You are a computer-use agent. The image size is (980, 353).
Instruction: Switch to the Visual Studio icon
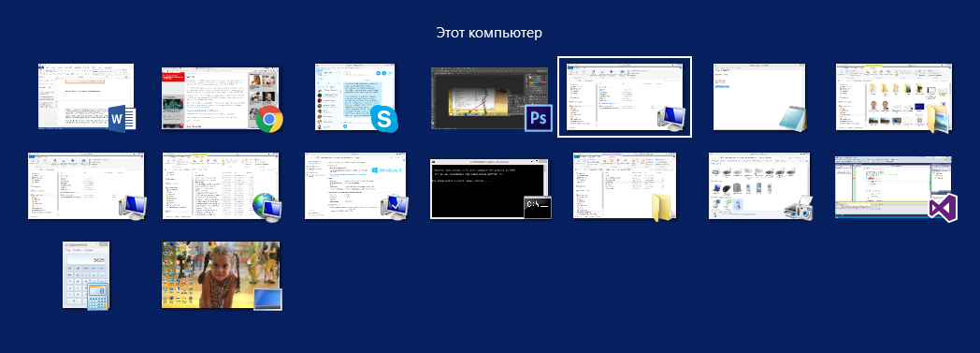944,207
